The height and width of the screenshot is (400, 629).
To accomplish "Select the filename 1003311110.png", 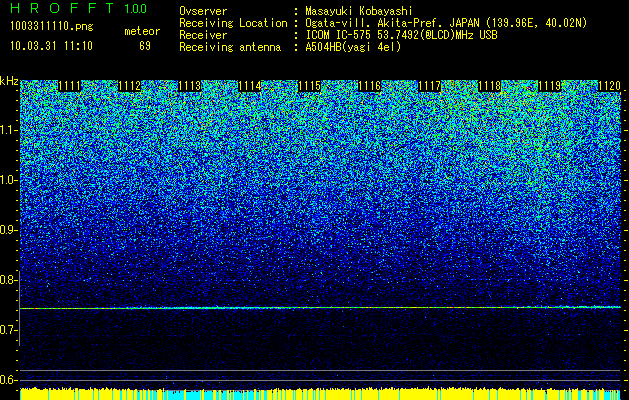I will coord(52,26).
